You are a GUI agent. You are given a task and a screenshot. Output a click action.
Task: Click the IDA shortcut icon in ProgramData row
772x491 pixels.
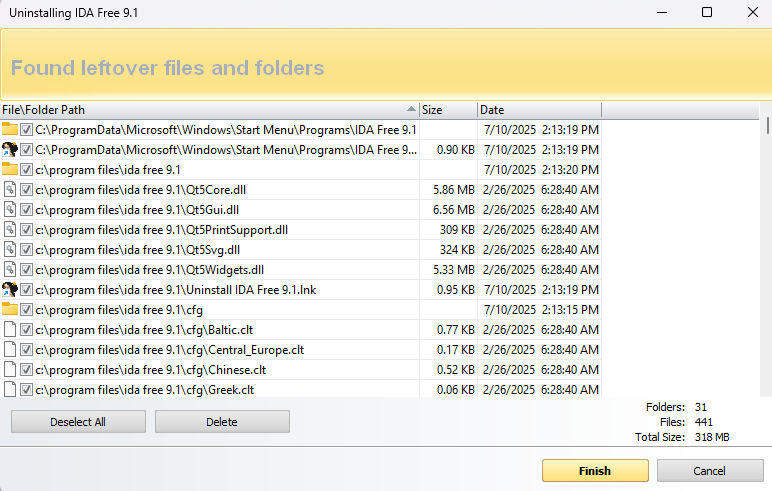pyautogui.click(x=10, y=149)
